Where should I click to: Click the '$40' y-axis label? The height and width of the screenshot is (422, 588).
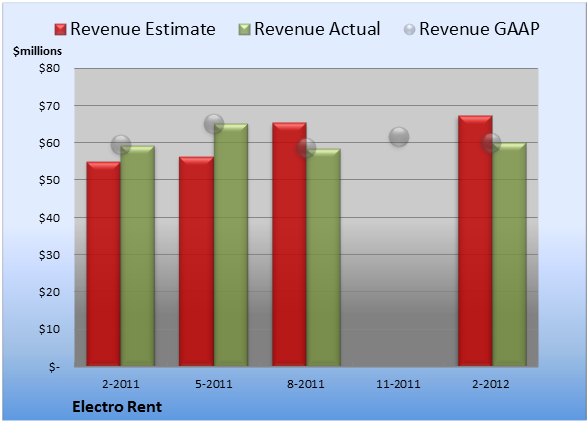[x=49, y=218]
